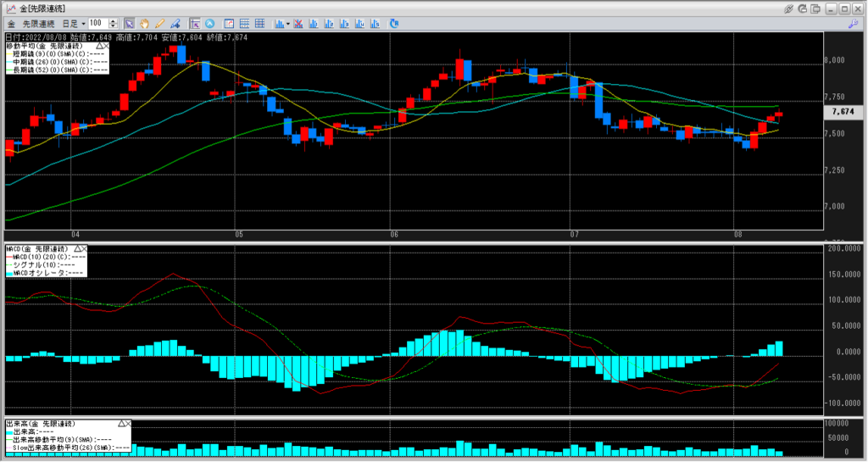Open the bar chart indicator dropdown arrow
The image size is (868, 462).
coord(288,23)
